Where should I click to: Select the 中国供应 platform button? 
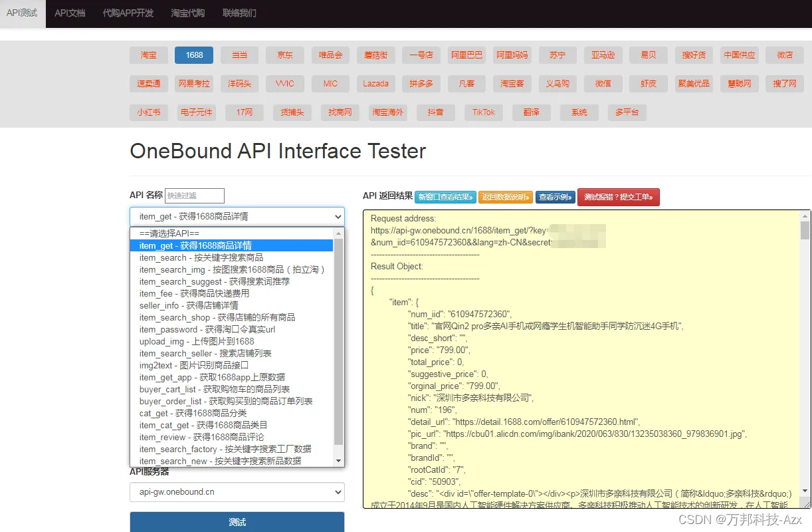[x=740, y=55]
